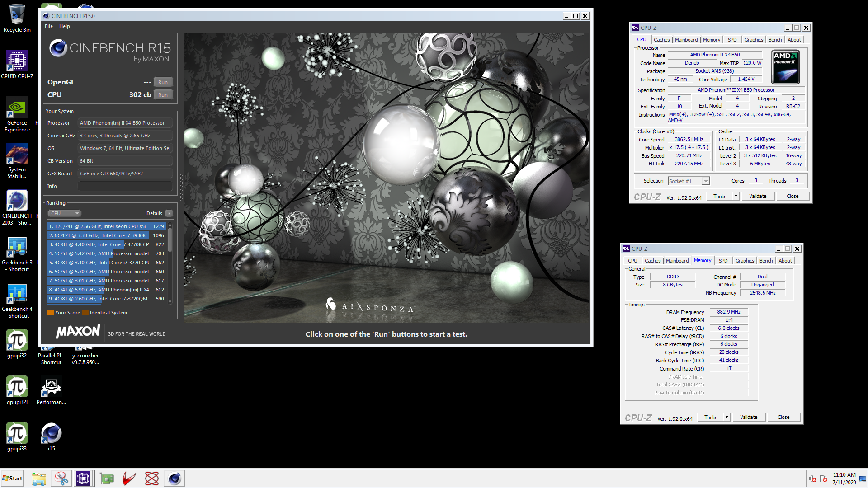This screenshot has height=488, width=868.
Task: Select the CPUID CPU-Z desktop shortcut
Action: click(x=17, y=65)
